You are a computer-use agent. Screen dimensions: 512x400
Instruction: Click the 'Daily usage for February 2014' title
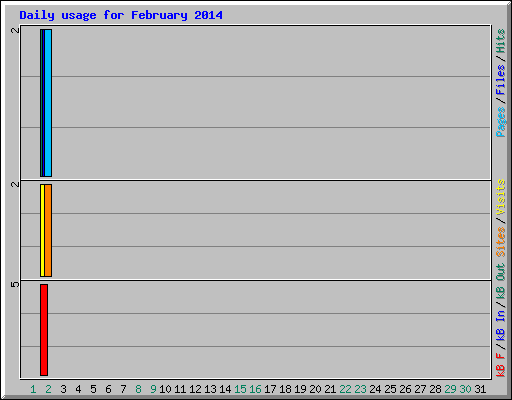(x=121, y=15)
